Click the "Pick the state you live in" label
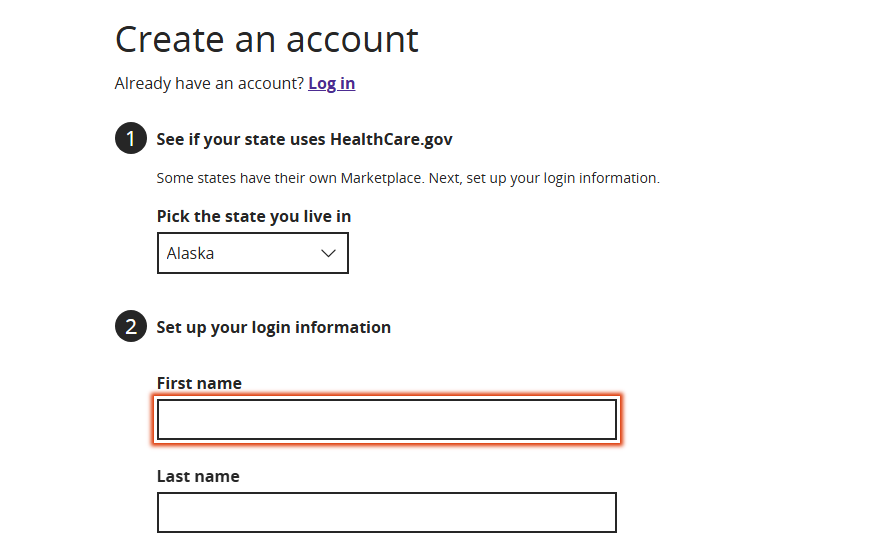This screenshot has height=541, width=879. click(x=254, y=216)
